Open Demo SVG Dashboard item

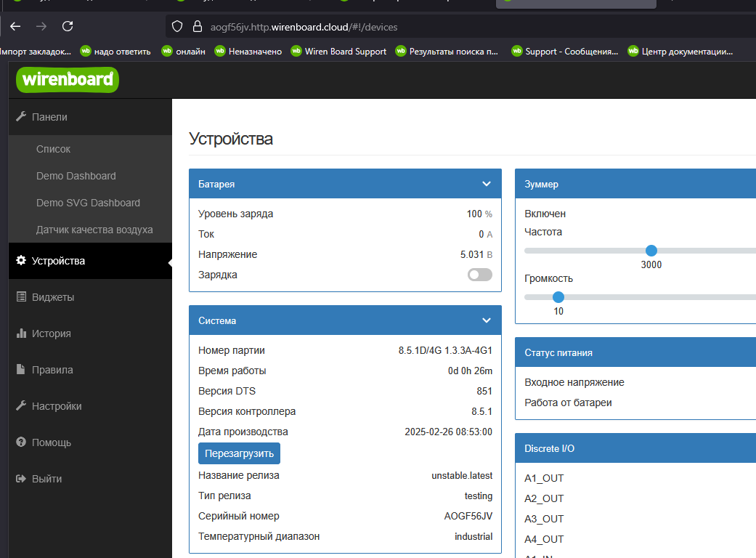[x=88, y=203]
